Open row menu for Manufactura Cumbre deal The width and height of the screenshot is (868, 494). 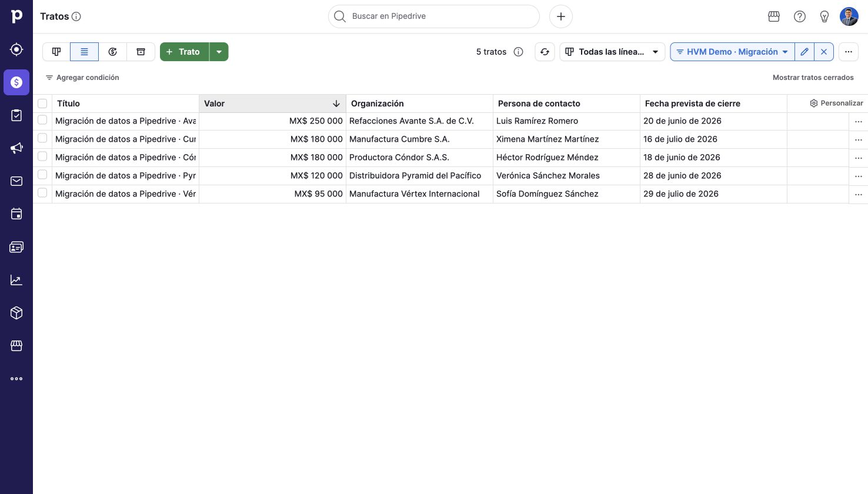859,140
